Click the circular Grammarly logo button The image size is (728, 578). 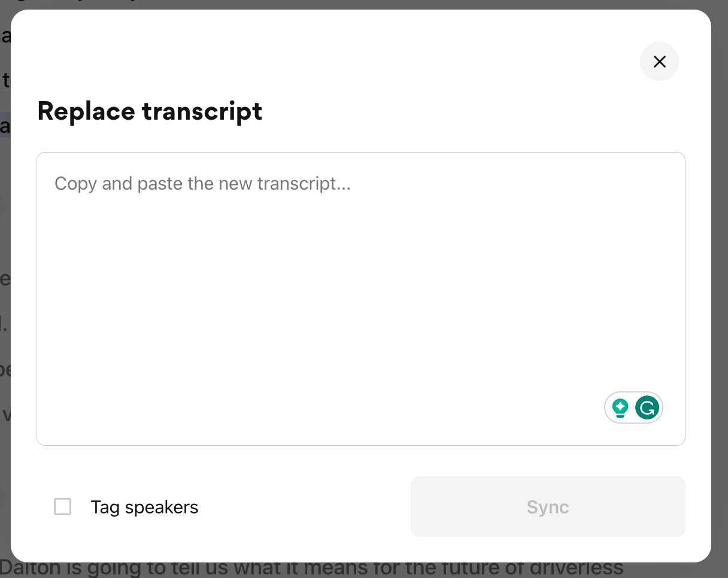[648, 407]
